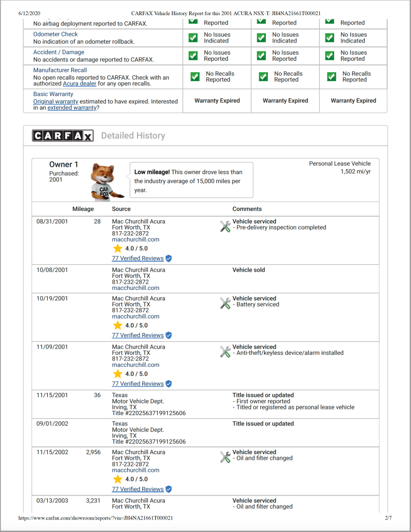
Task: Open the Odometer Check link
Action: pos(56,34)
